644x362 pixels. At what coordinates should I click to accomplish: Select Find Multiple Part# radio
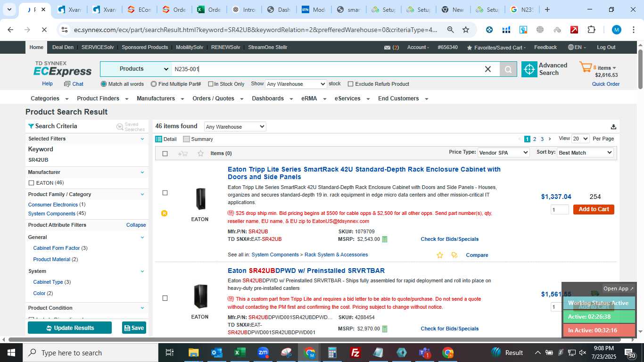coord(154,84)
